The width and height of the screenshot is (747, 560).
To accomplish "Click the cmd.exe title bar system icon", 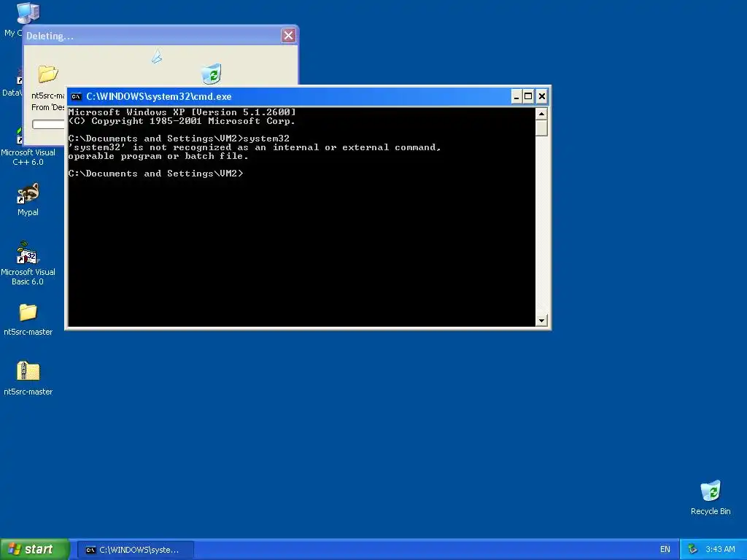I will click(76, 97).
